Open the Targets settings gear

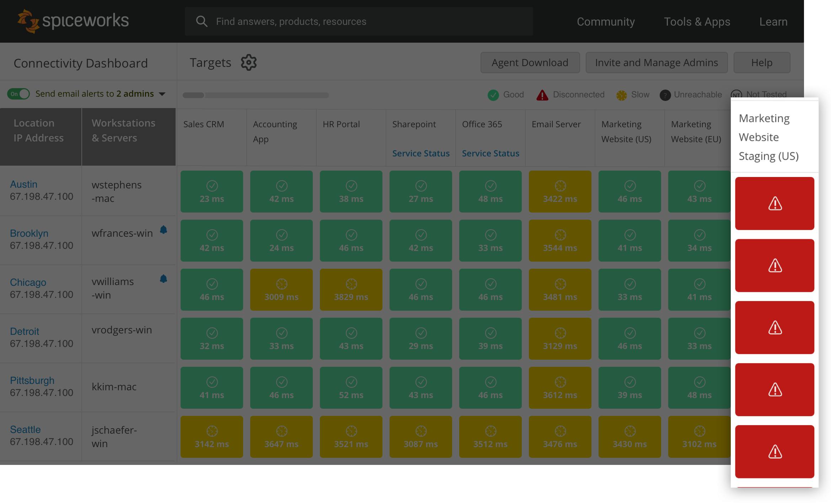coord(249,62)
